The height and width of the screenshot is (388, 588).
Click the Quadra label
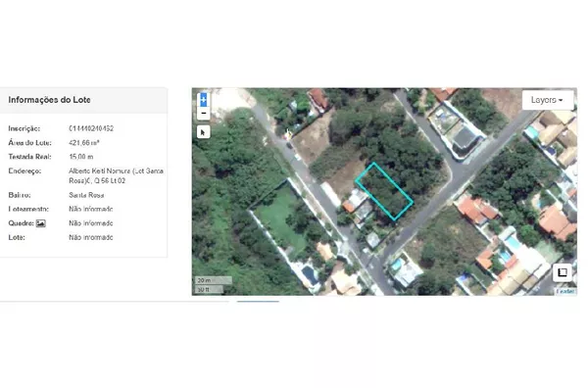click(x=21, y=223)
